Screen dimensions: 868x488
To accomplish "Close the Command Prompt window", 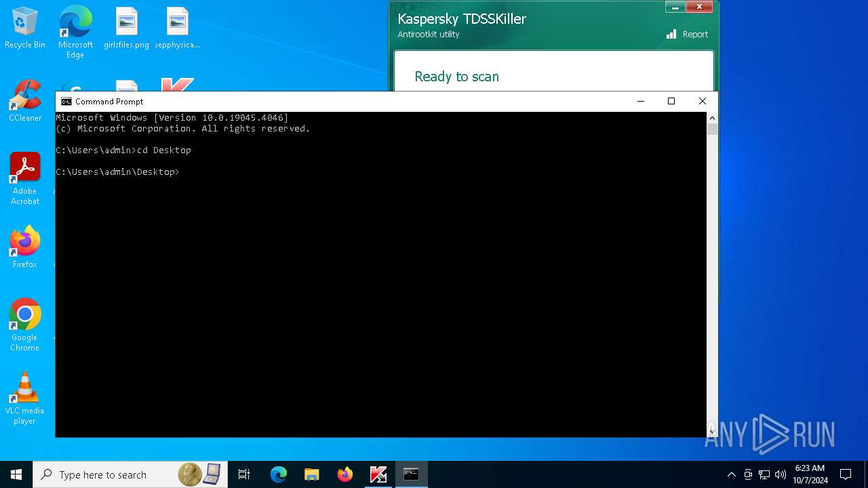I will 703,102.
